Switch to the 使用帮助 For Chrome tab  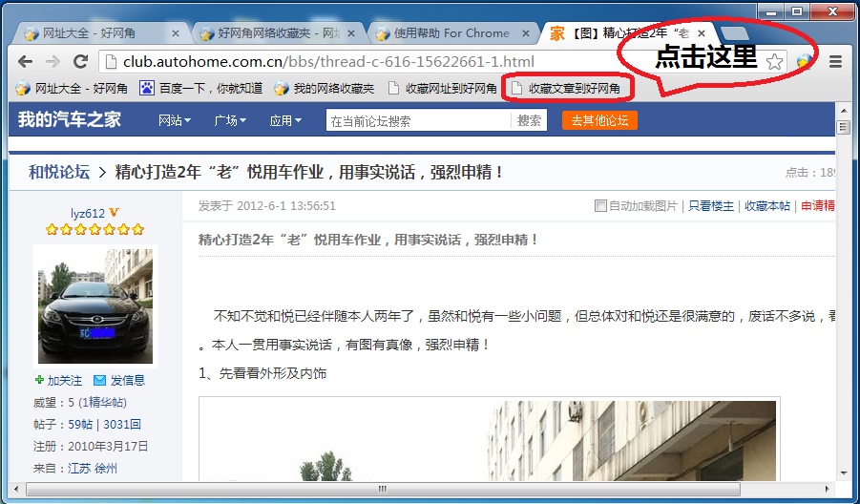click(451, 32)
